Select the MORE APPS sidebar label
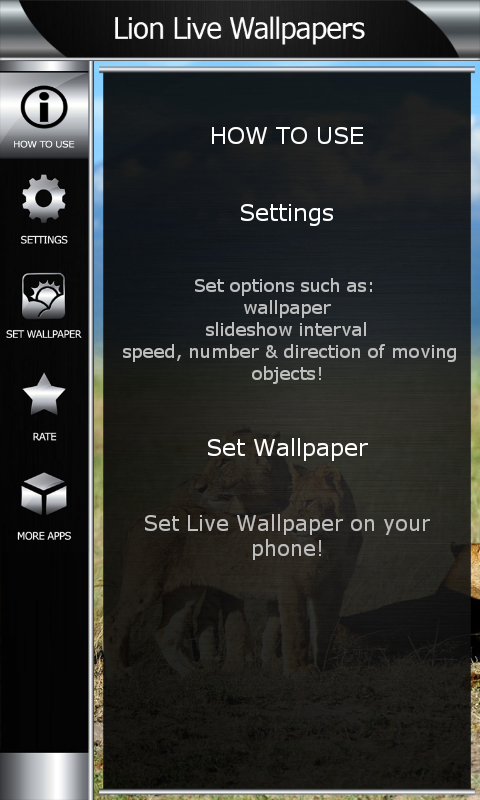Image resolution: width=480 pixels, height=800 pixels. click(44, 536)
